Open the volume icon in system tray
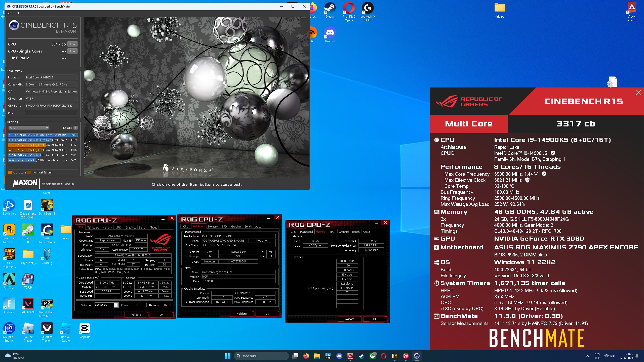 click(x=612, y=356)
